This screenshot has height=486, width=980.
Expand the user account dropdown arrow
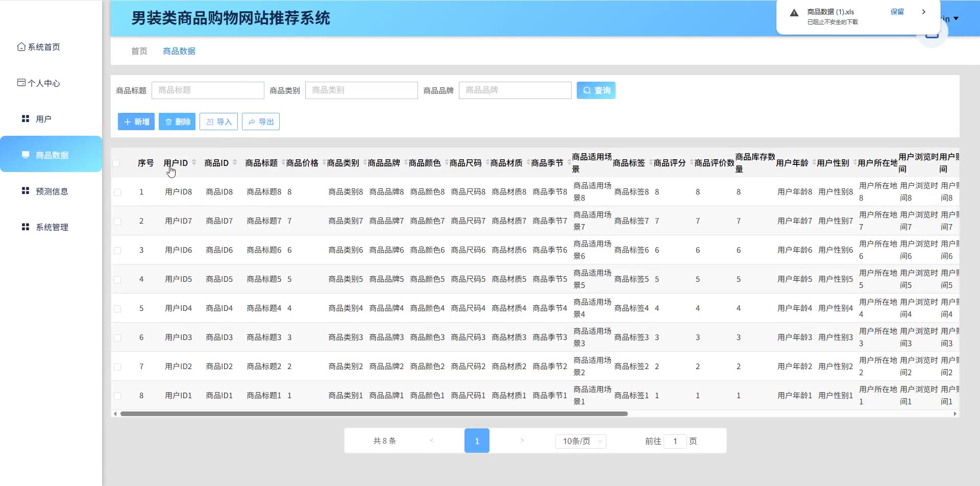(x=956, y=19)
